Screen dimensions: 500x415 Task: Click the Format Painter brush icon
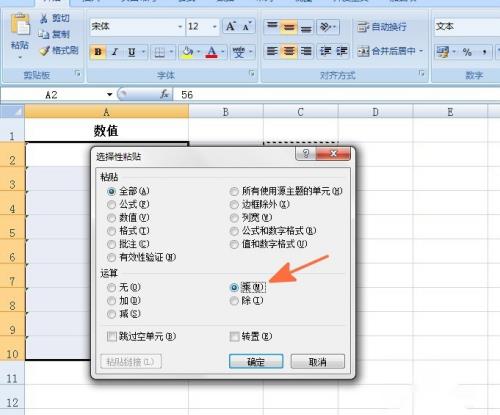(45, 51)
